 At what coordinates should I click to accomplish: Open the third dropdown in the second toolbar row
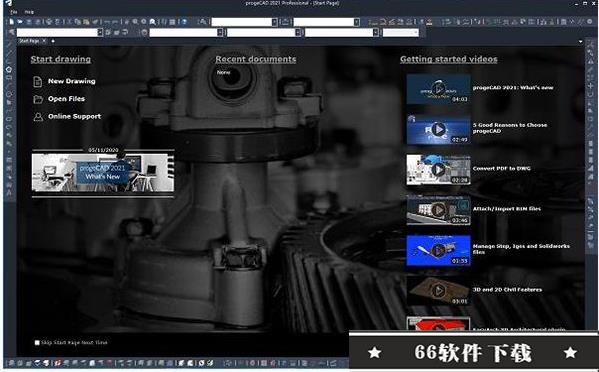coord(298,32)
